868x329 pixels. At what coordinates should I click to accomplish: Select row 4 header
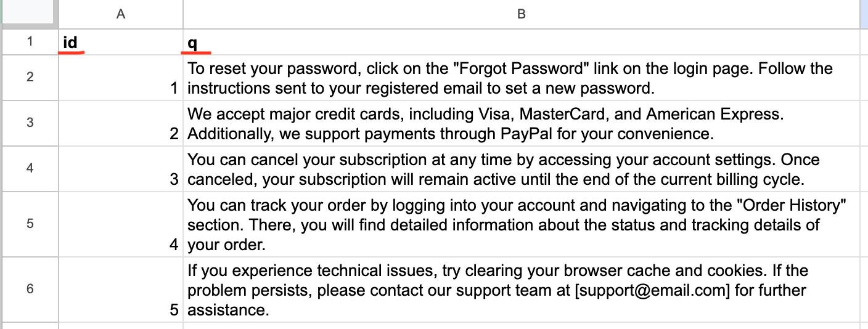pyautogui.click(x=30, y=169)
